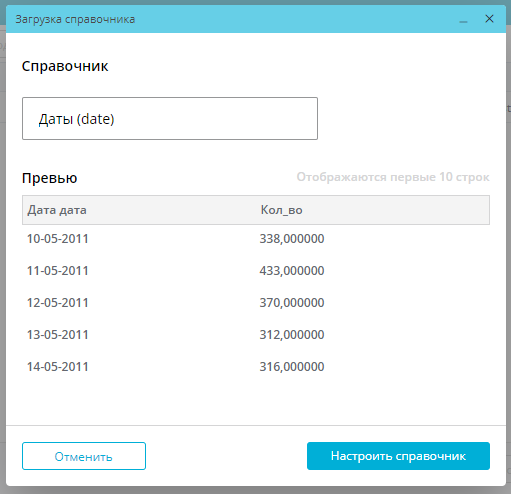
Task: Click the dialog title Загрузка справочника
Action: 75,19
